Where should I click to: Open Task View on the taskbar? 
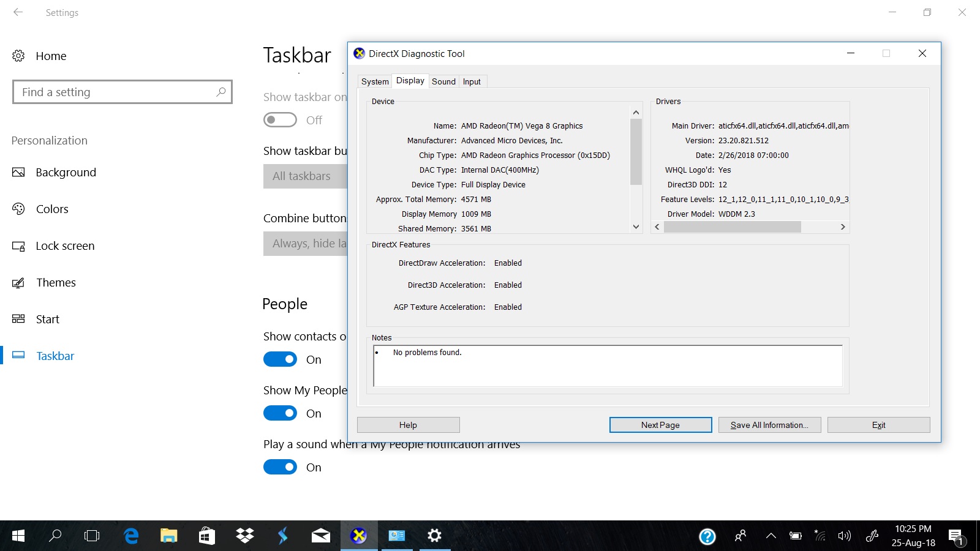point(92,536)
